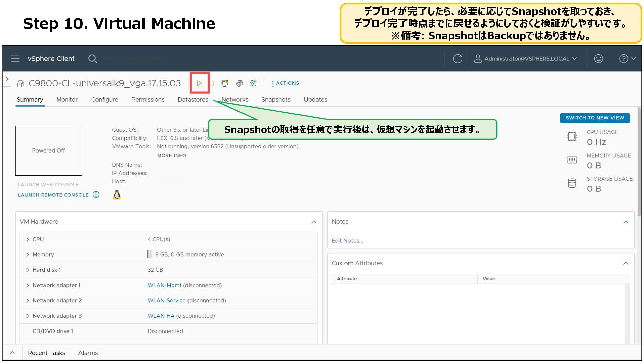This screenshot has height=362, width=644.
Task: Click the Launch Console monitor icon
Action: (225, 83)
